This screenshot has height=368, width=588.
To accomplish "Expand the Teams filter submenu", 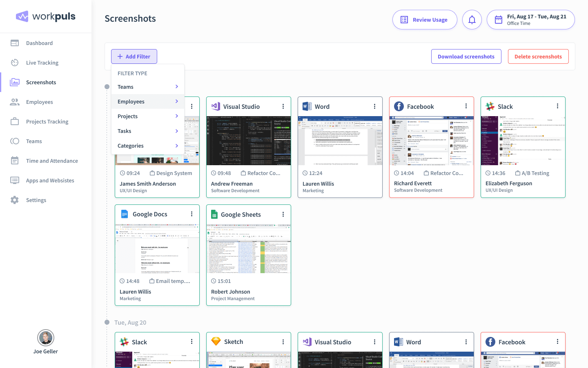I will 147,87.
